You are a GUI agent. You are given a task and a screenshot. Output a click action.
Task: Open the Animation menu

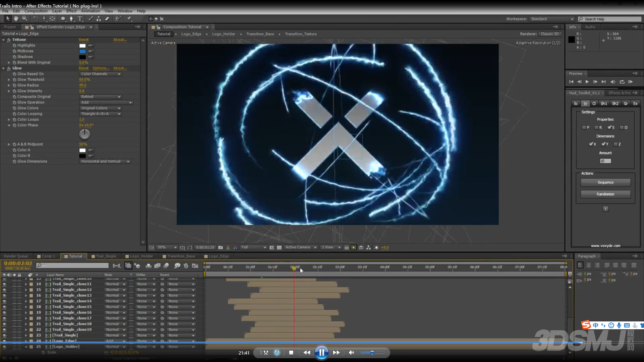(90, 11)
